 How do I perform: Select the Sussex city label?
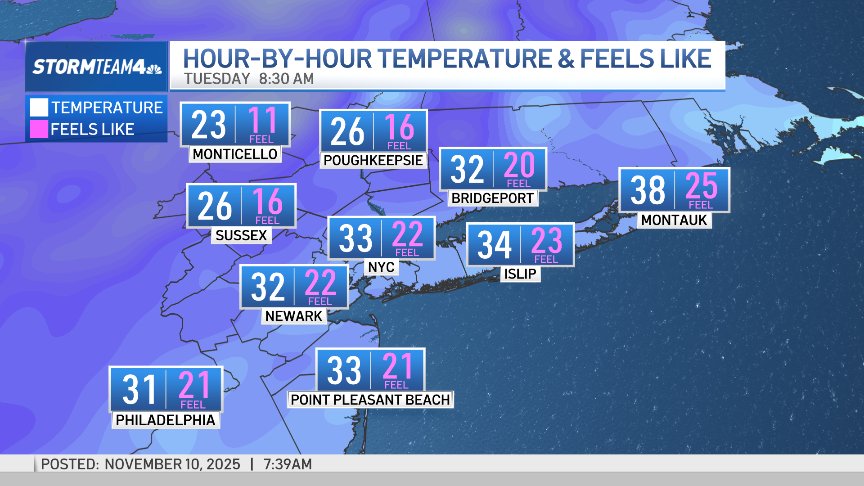240,236
